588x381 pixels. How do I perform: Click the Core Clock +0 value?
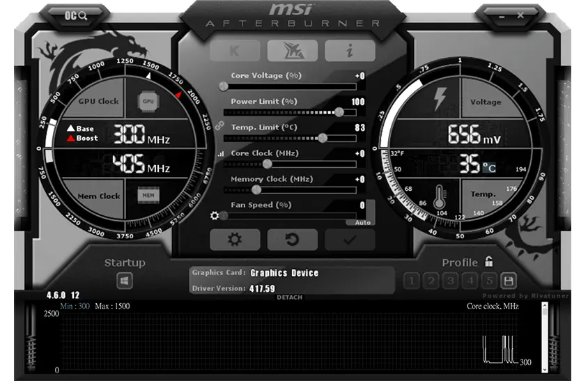(x=360, y=153)
